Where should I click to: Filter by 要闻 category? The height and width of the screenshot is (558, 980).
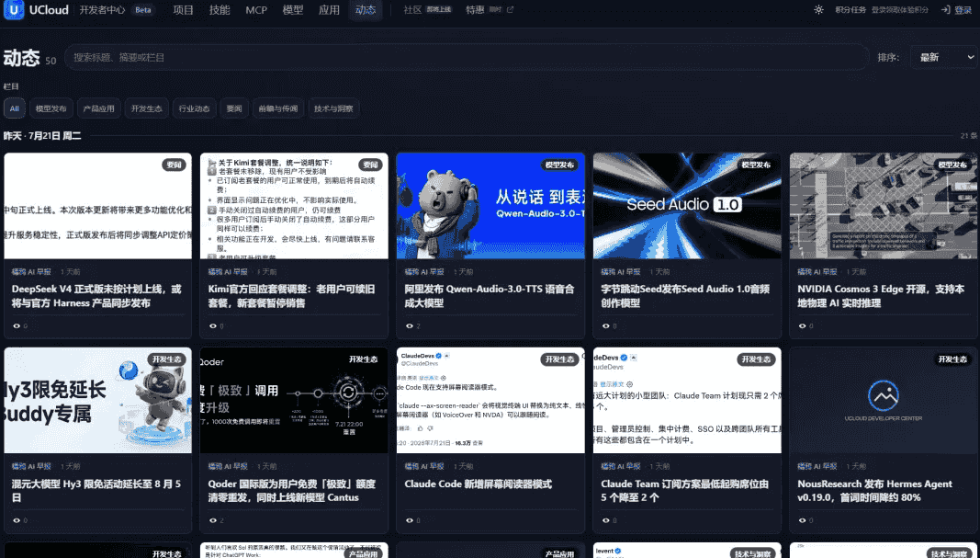(x=234, y=108)
